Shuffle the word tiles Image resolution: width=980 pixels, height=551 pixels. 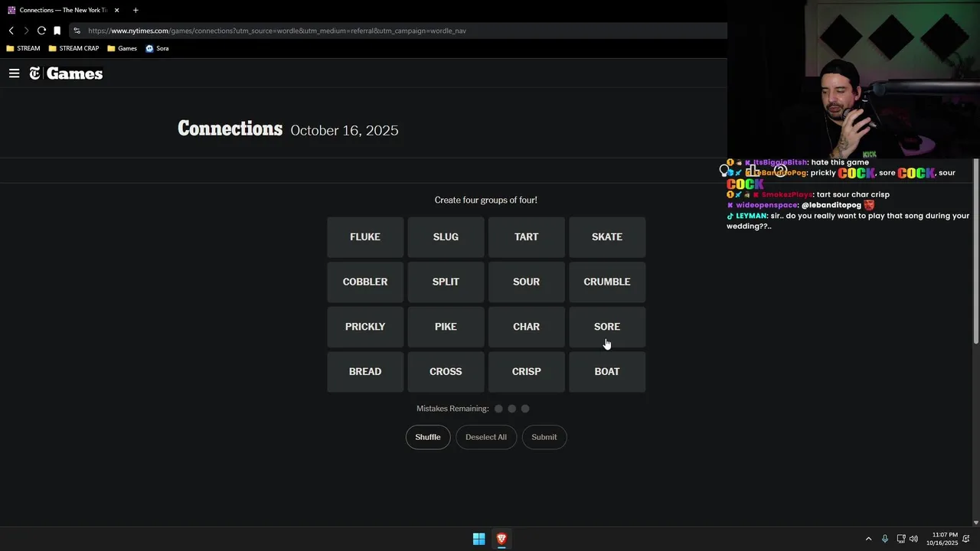coord(428,437)
